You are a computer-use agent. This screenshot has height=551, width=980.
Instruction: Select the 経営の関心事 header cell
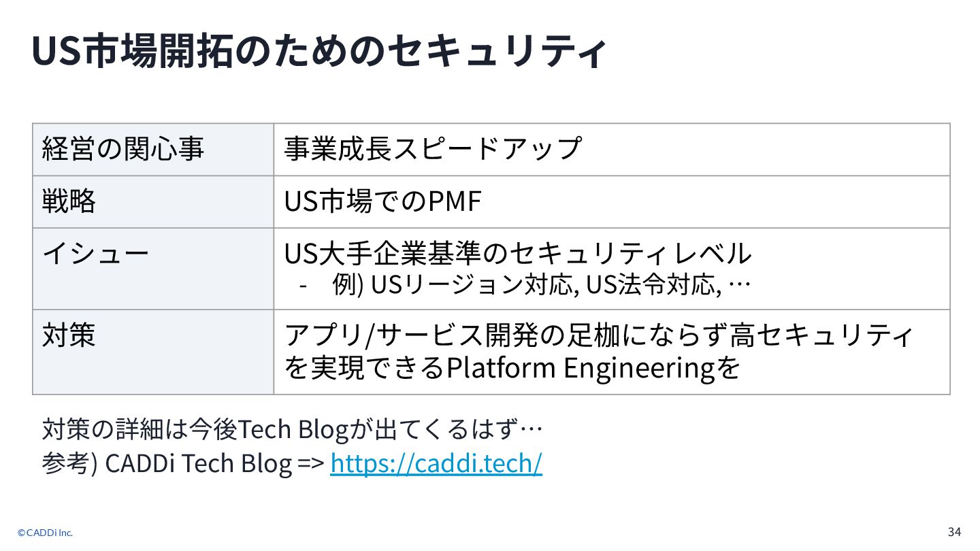[153, 150]
